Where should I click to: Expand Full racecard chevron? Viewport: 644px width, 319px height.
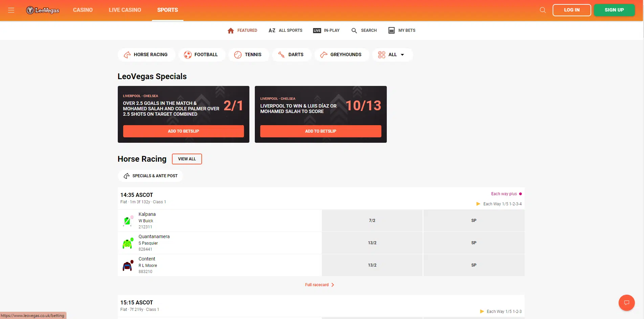click(333, 285)
